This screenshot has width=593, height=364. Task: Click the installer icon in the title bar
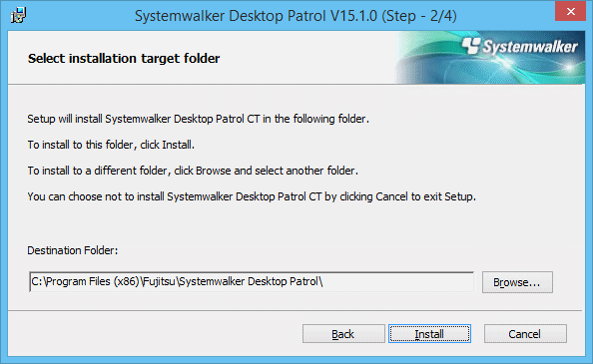point(18,16)
